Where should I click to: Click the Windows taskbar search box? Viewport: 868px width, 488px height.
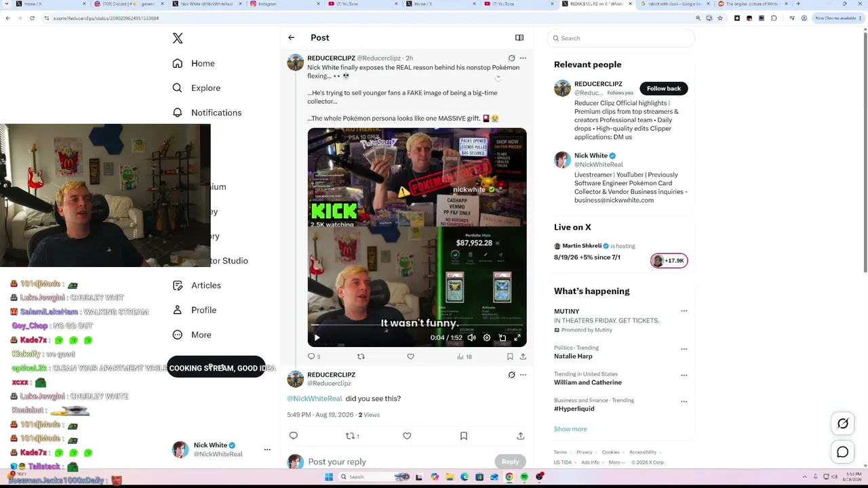tap(374, 477)
